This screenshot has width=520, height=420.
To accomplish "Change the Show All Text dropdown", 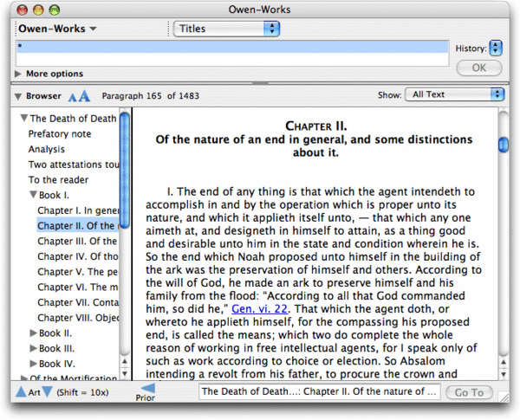I will tap(457, 94).
